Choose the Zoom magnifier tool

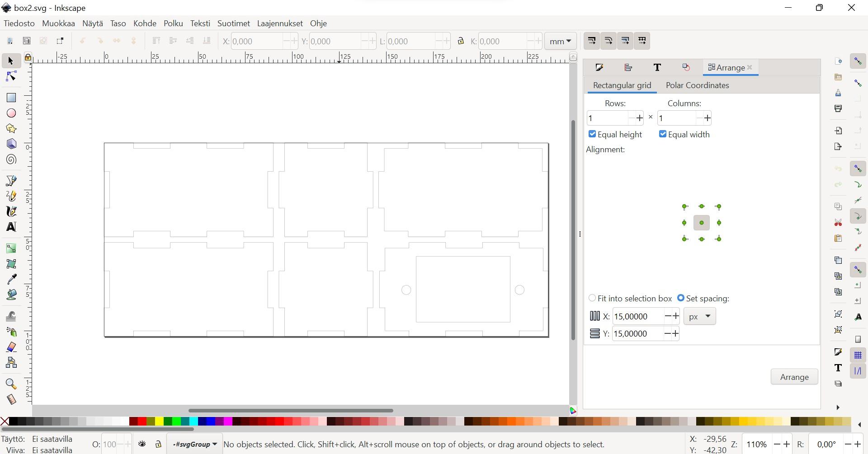[x=11, y=384]
